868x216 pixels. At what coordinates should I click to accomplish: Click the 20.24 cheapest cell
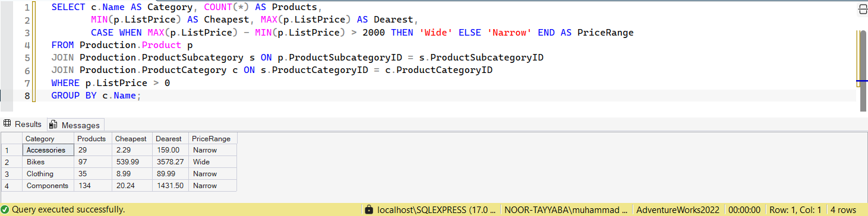coord(131,186)
